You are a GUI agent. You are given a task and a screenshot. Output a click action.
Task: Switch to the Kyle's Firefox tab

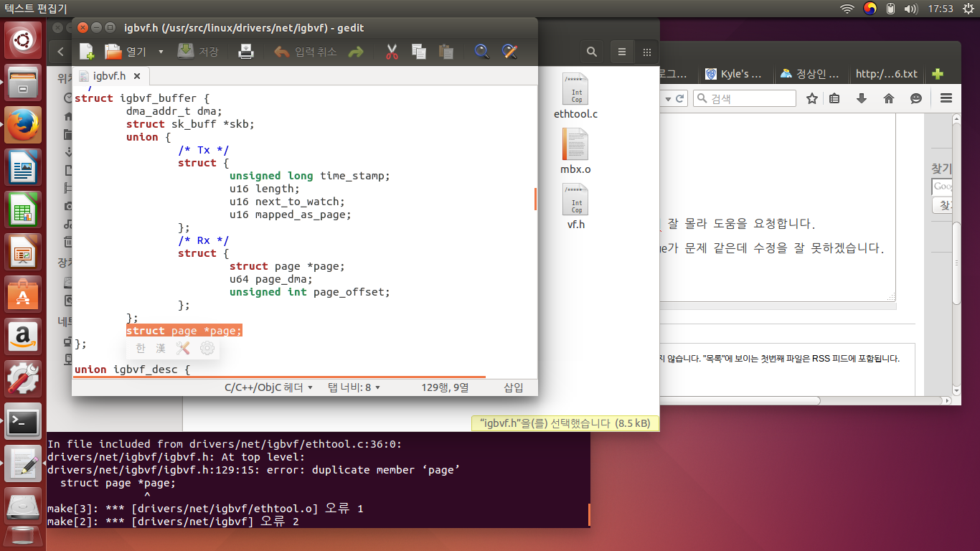tap(735, 74)
